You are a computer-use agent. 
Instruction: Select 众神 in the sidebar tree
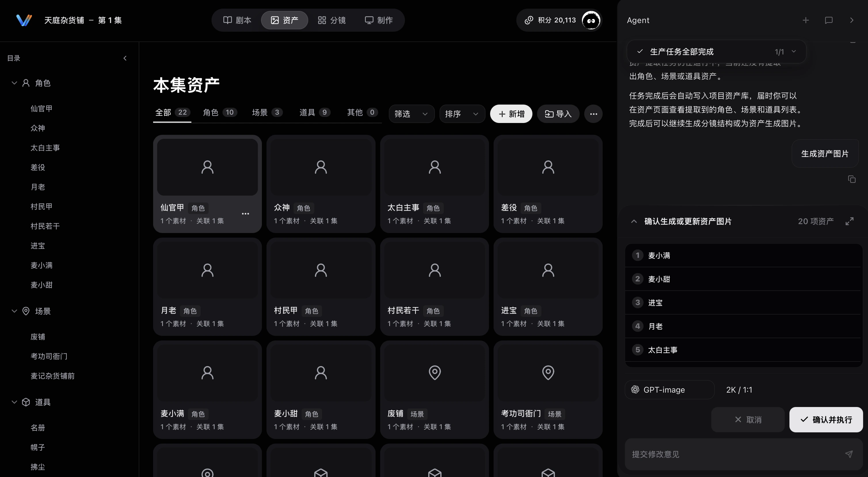(38, 128)
